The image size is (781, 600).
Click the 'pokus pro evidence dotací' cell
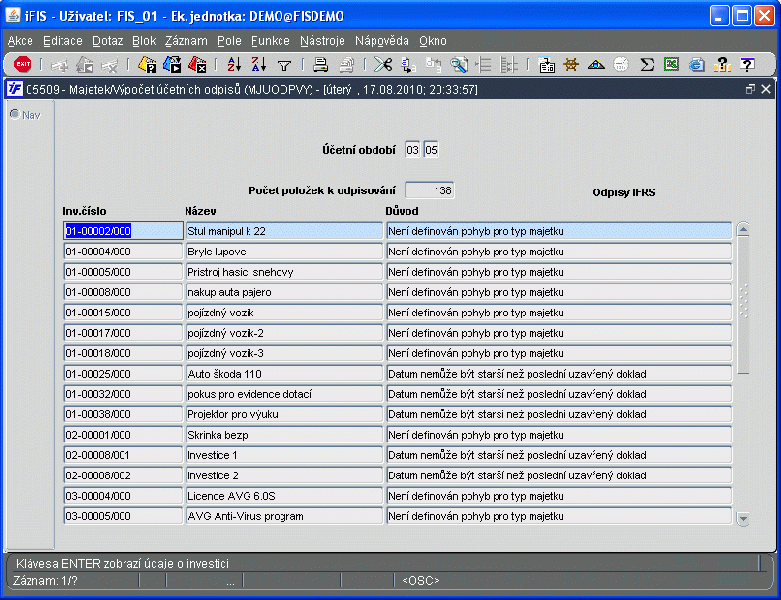coord(284,394)
